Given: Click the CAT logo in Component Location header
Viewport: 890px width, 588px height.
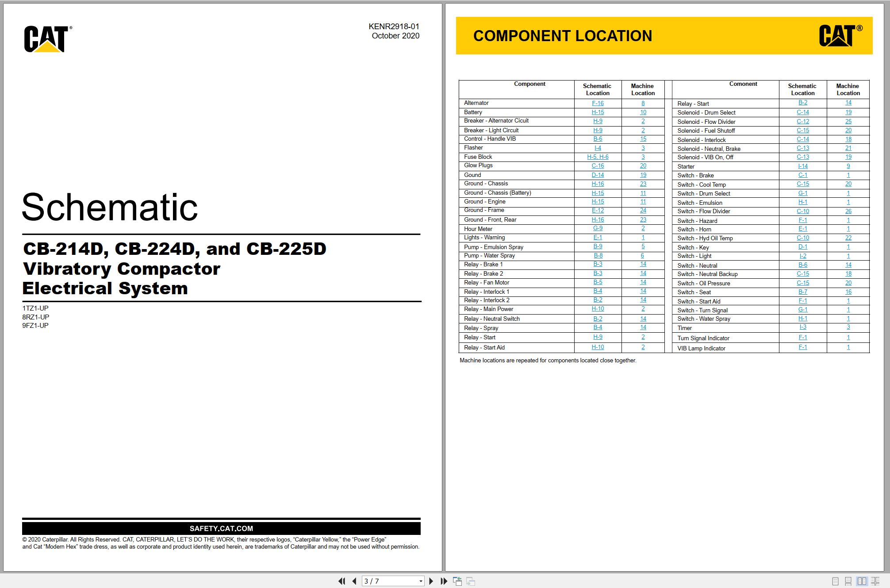Looking at the screenshot, I should pyautogui.click(x=840, y=36).
